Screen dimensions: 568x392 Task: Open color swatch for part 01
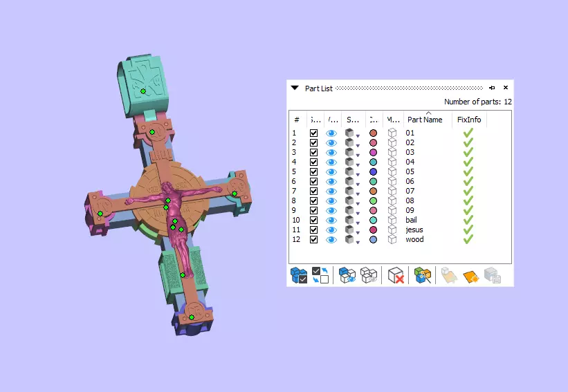[373, 133]
